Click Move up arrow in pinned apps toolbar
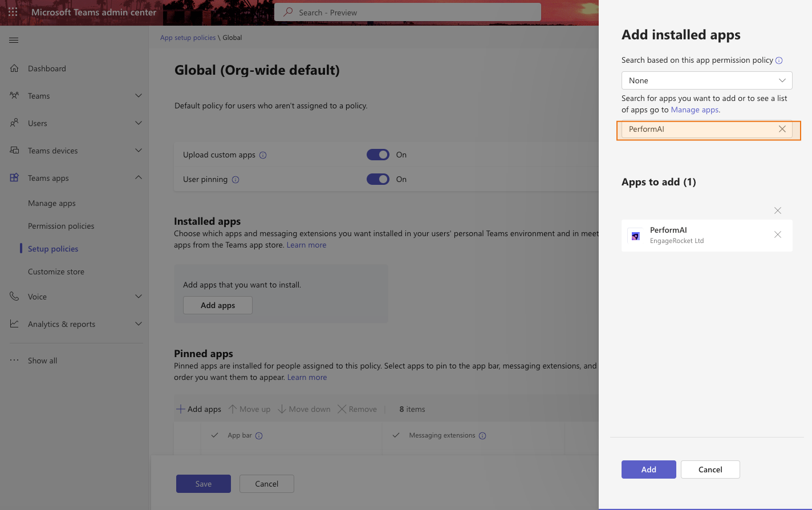This screenshot has height=510, width=812. (250, 409)
